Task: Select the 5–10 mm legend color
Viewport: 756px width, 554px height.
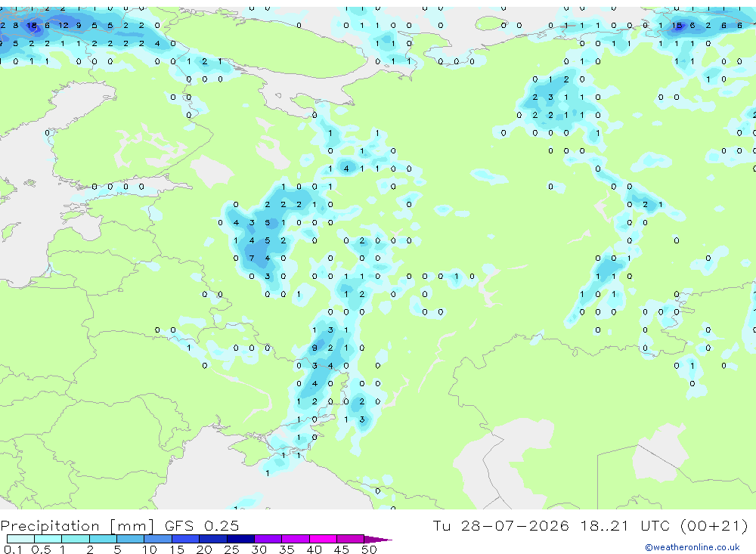Action: (131, 539)
